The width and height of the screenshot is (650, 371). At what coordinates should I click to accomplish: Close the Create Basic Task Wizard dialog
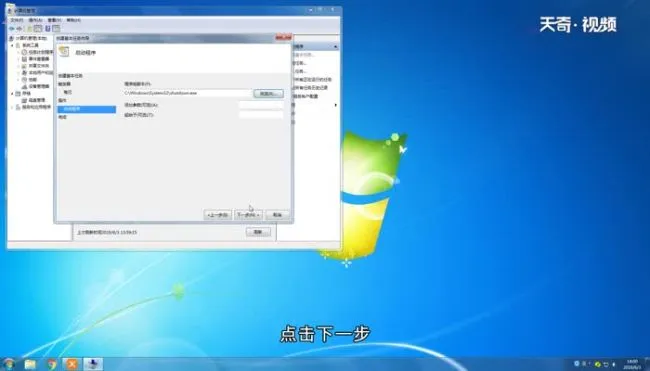[x=284, y=38]
